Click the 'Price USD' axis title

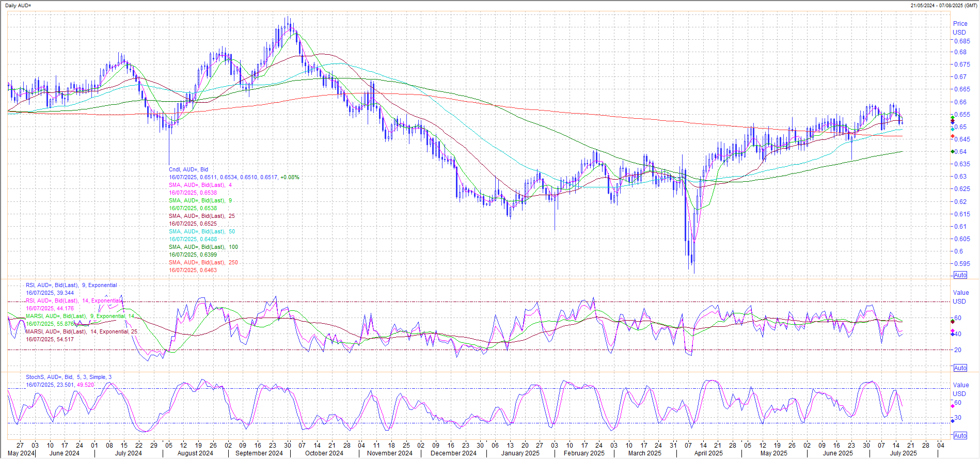tap(960, 28)
